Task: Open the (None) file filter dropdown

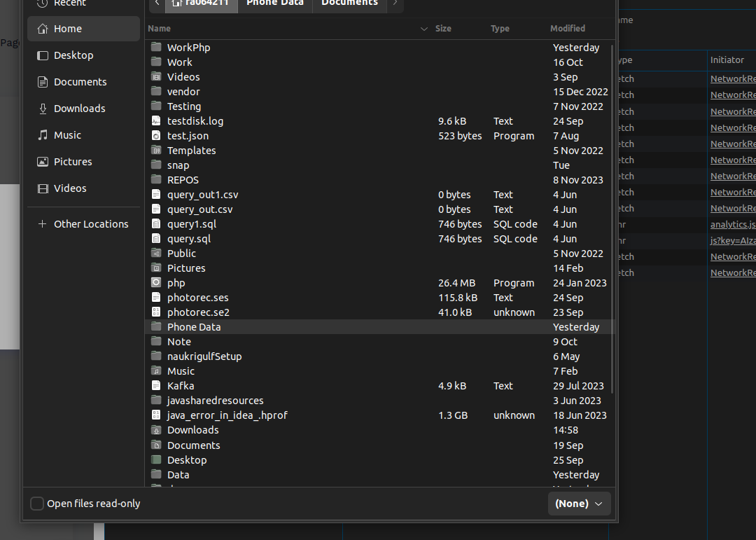Action: (x=579, y=504)
